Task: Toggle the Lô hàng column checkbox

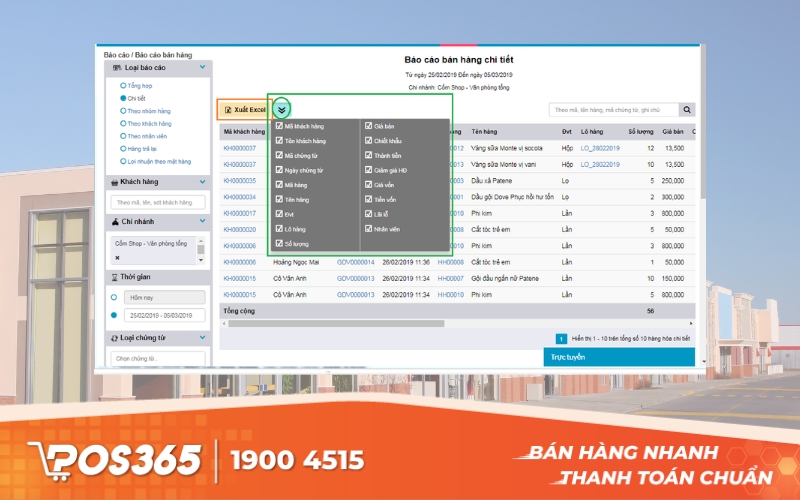Action: point(279,229)
